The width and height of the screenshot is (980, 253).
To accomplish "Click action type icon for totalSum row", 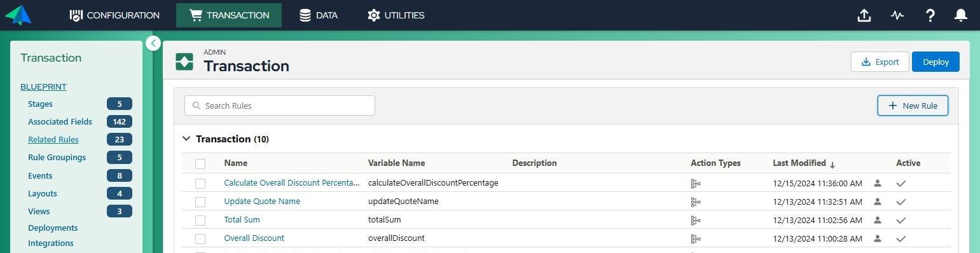I will (696, 221).
